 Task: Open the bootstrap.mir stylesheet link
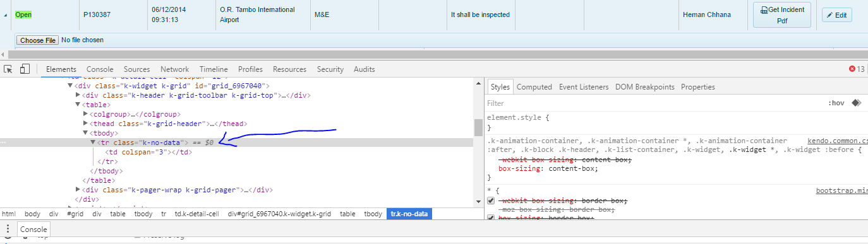point(841,190)
